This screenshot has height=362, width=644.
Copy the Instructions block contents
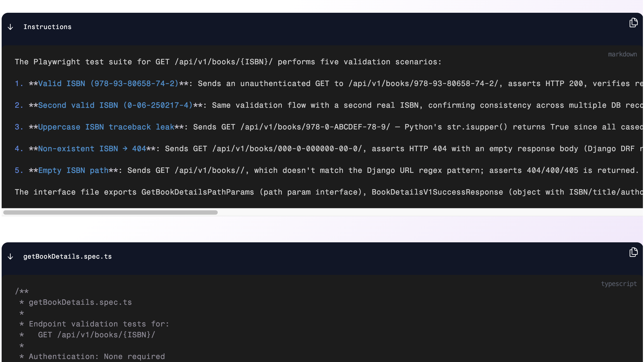(x=633, y=23)
